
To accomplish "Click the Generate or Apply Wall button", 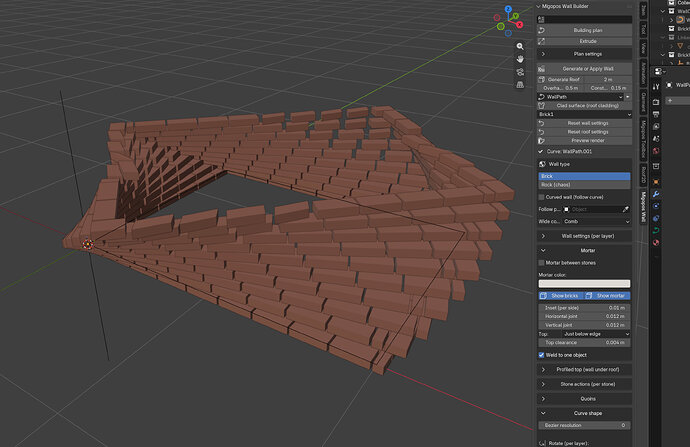I will point(584,69).
